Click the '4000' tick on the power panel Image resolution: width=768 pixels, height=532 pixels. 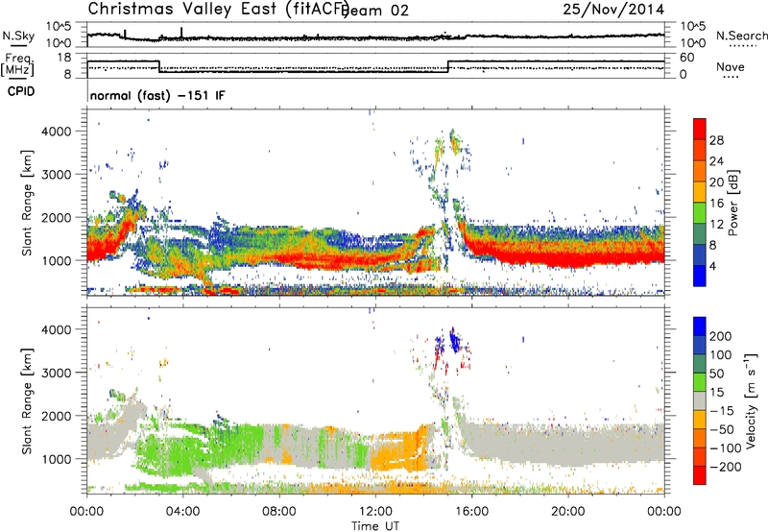[x=56, y=132]
